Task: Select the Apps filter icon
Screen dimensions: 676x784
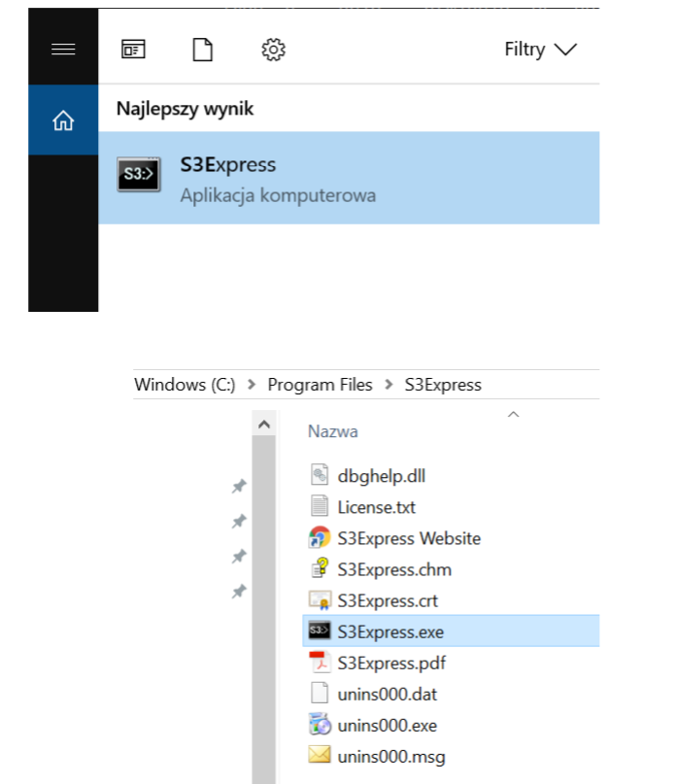Action: [x=132, y=50]
